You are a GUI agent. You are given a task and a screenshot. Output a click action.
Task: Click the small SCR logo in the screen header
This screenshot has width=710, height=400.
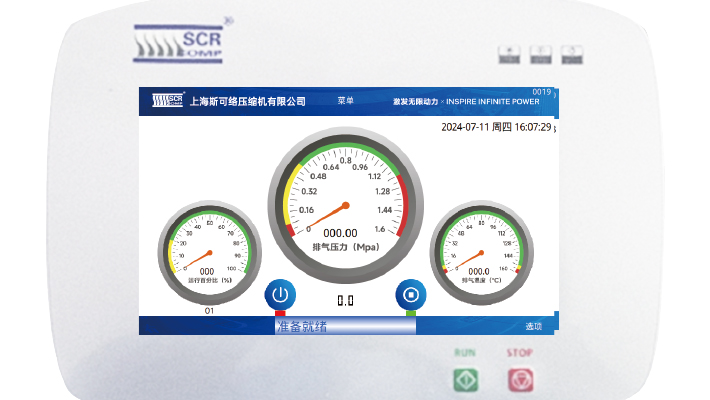[168, 100]
